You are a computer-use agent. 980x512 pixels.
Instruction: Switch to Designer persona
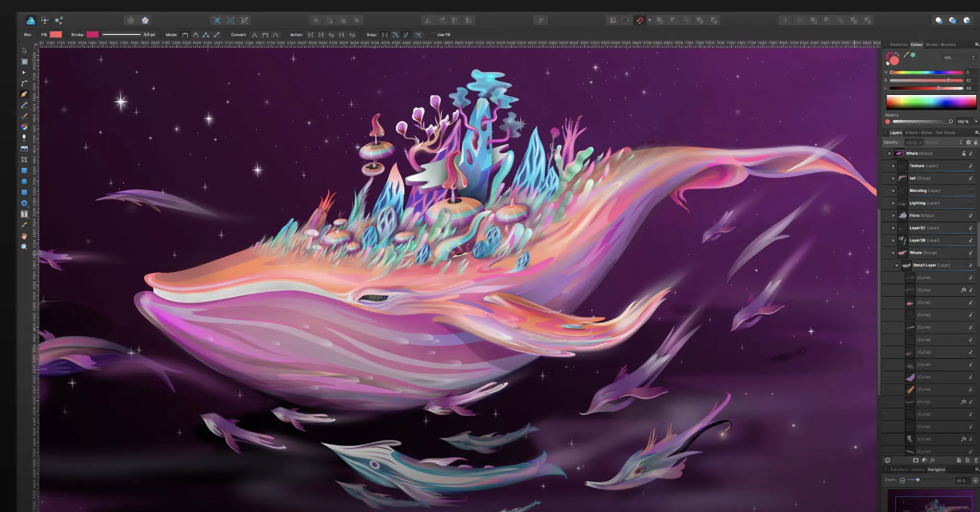click(x=31, y=20)
